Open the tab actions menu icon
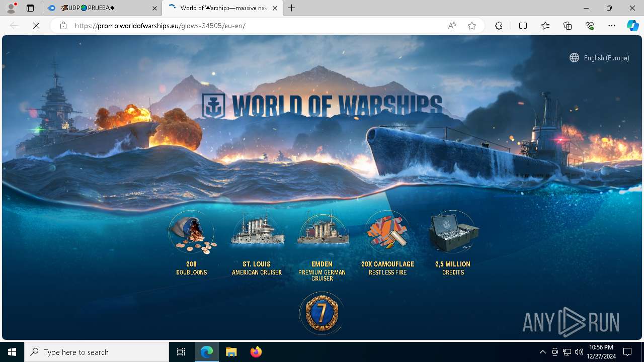This screenshot has height=362, width=644. 30,8
